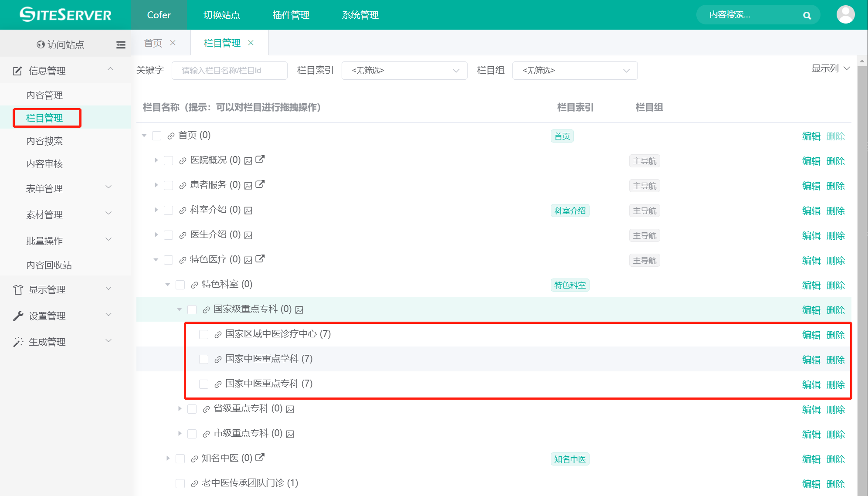This screenshot has height=496, width=868.
Task: Click the external link icon on 医院概况 row
Action: coord(260,160)
